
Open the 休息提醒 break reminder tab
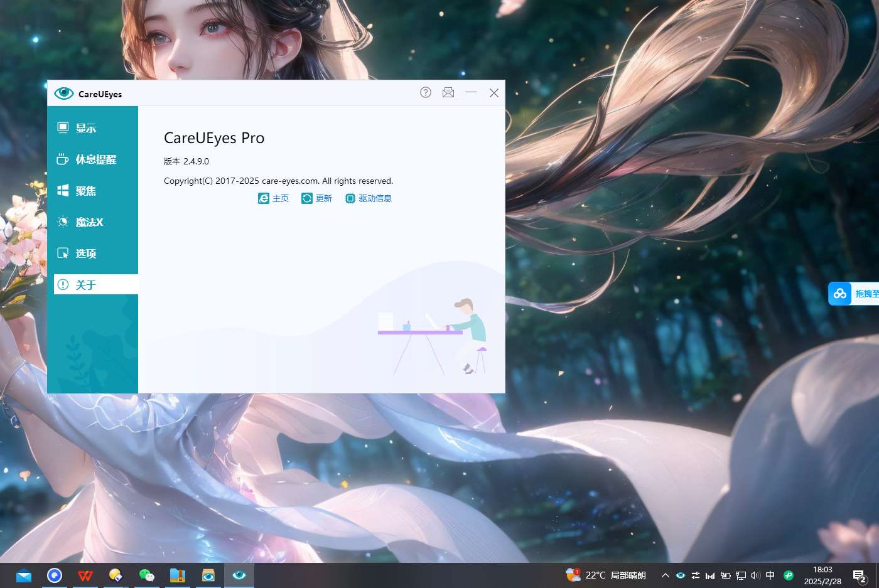(93, 159)
